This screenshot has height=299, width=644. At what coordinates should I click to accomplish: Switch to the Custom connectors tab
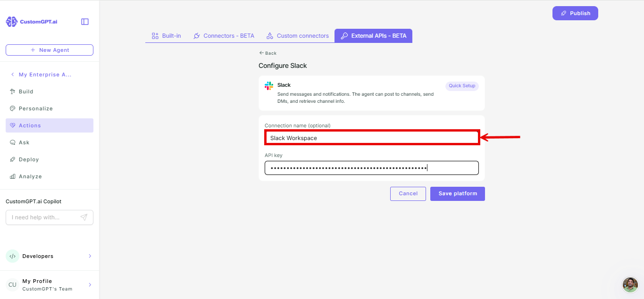pyautogui.click(x=298, y=36)
